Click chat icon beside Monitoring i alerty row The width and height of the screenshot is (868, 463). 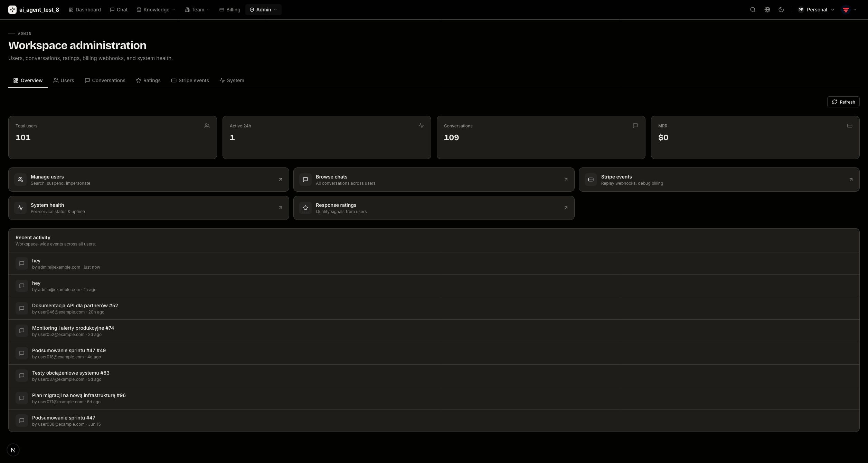[x=22, y=331]
